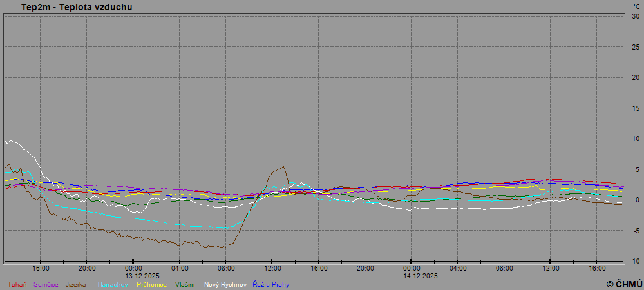Click the 30 value on temperature axis
Image resolution: width=644 pixels, height=290 pixels.
[x=635, y=17]
